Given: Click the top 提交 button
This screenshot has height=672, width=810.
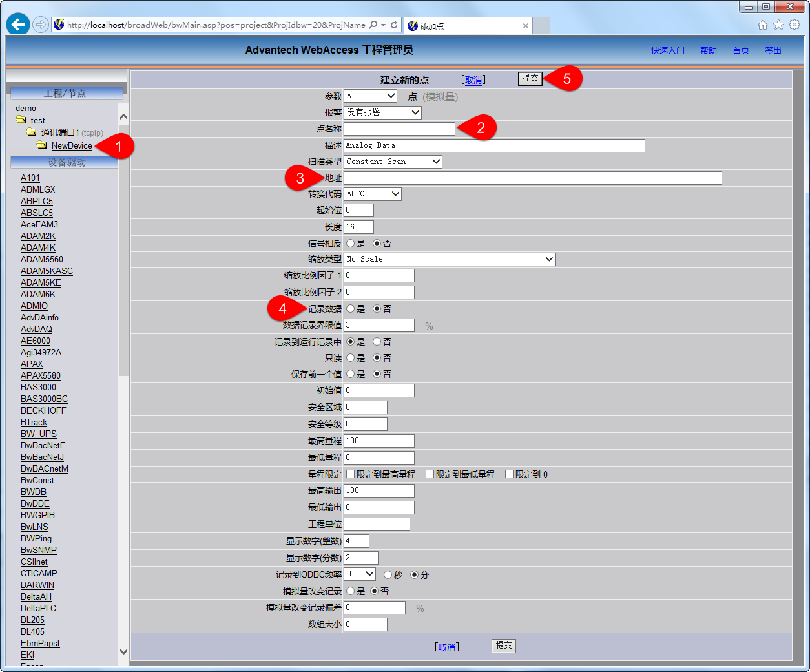Looking at the screenshot, I should pos(530,78).
